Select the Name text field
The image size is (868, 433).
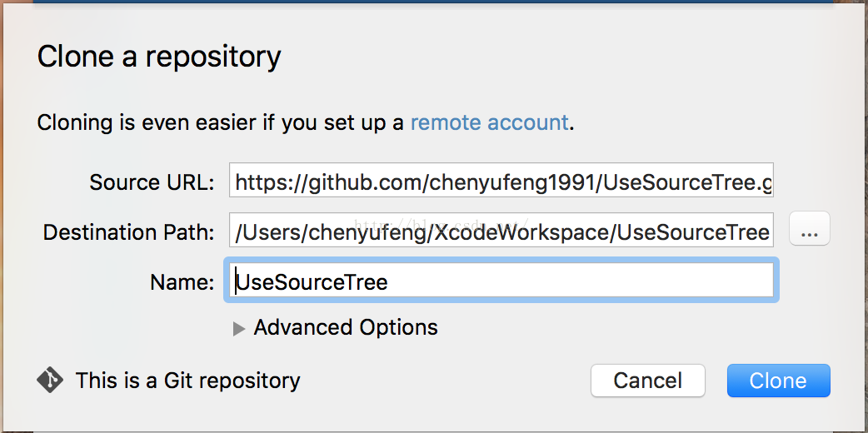click(x=501, y=282)
